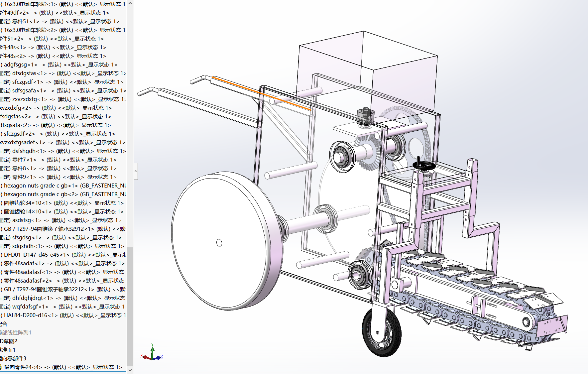Select bearing 圆锥滚子轴承32212<1> in tree

tap(63, 289)
